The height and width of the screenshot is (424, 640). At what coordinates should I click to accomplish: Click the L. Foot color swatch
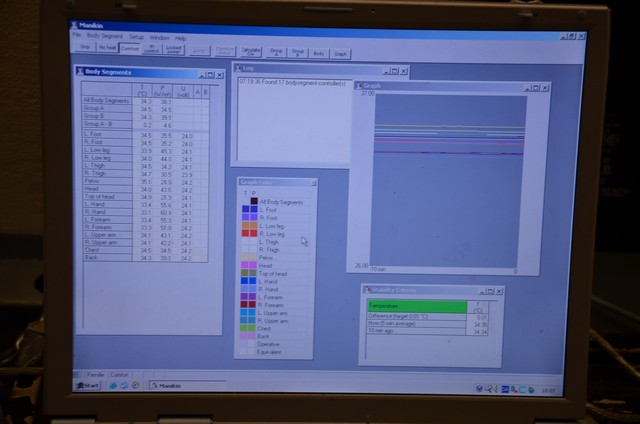pos(246,210)
